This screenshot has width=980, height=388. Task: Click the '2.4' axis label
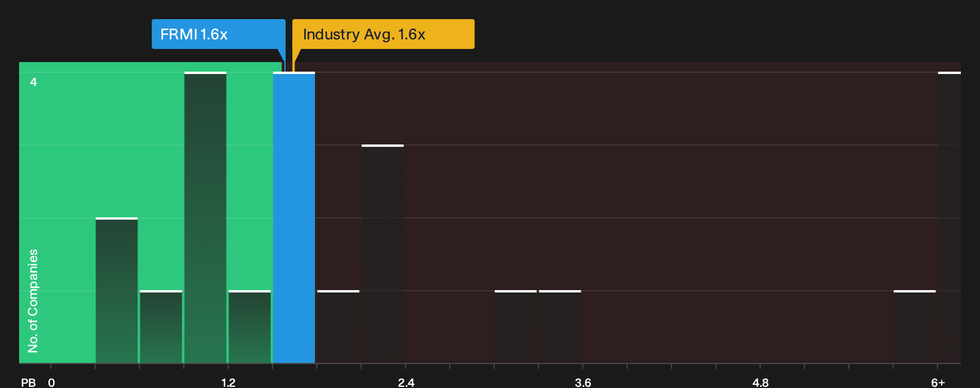[x=406, y=382]
